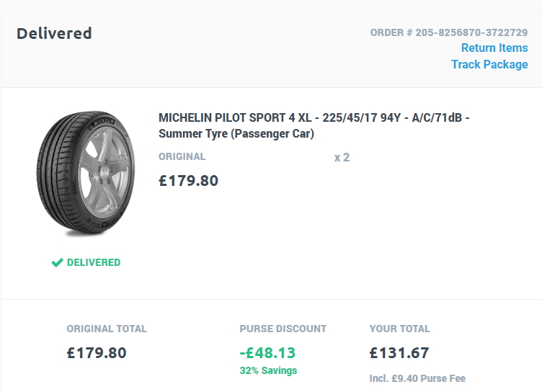Click the DELIVERED status label
The height and width of the screenshot is (392, 542).
(x=94, y=263)
